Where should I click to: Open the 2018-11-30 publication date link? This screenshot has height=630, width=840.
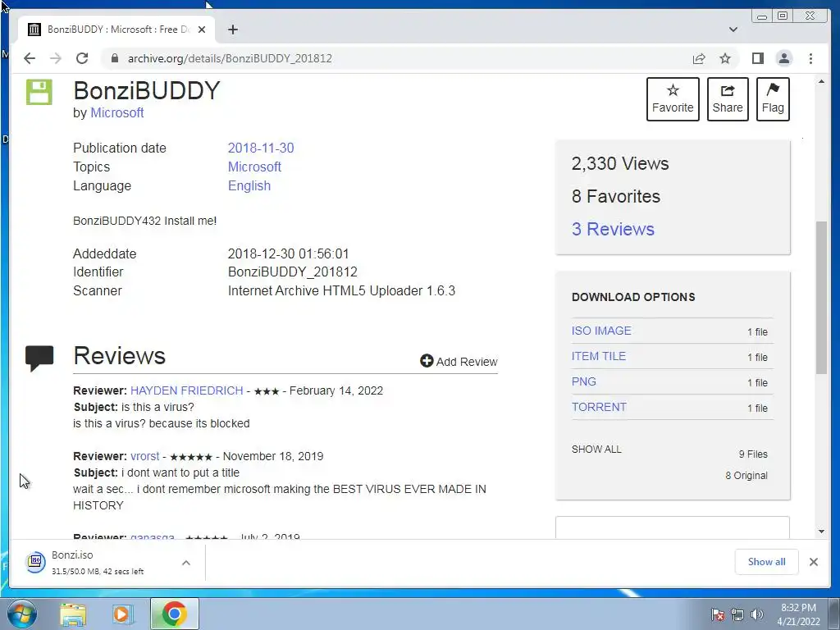click(x=260, y=148)
